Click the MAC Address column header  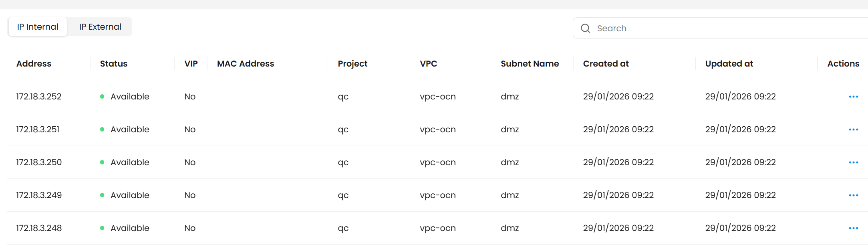pos(246,64)
